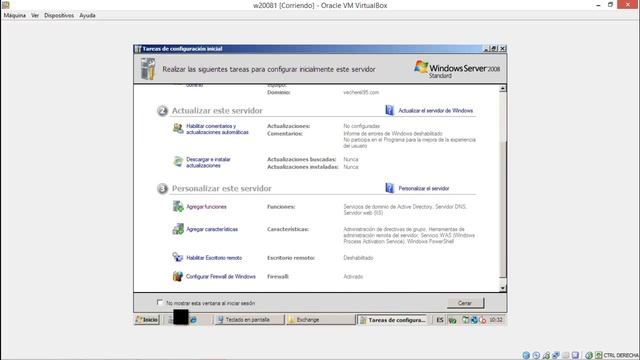The image size is (640, 360).
Task: Click the VirtualBox network status icon
Action: (556, 356)
